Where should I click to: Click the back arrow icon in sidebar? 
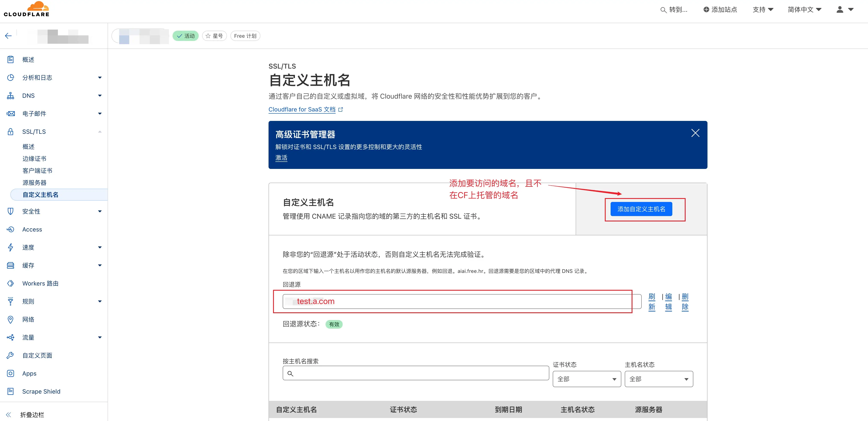coord(8,36)
